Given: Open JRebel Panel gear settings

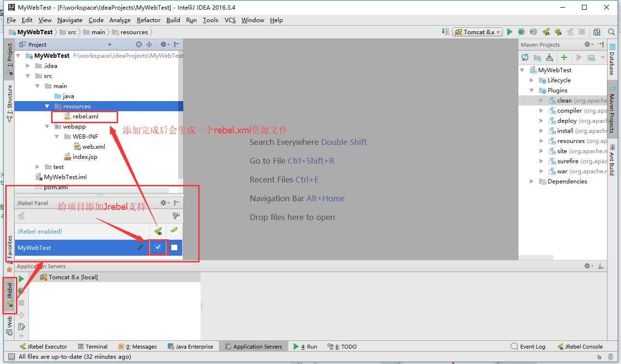Looking at the screenshot, I should [164, 203].
